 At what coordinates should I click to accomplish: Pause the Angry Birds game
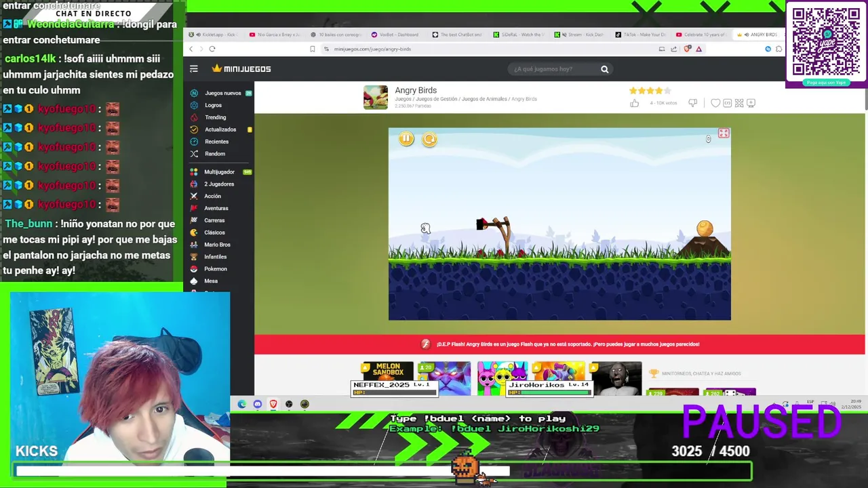pos(406,139)
